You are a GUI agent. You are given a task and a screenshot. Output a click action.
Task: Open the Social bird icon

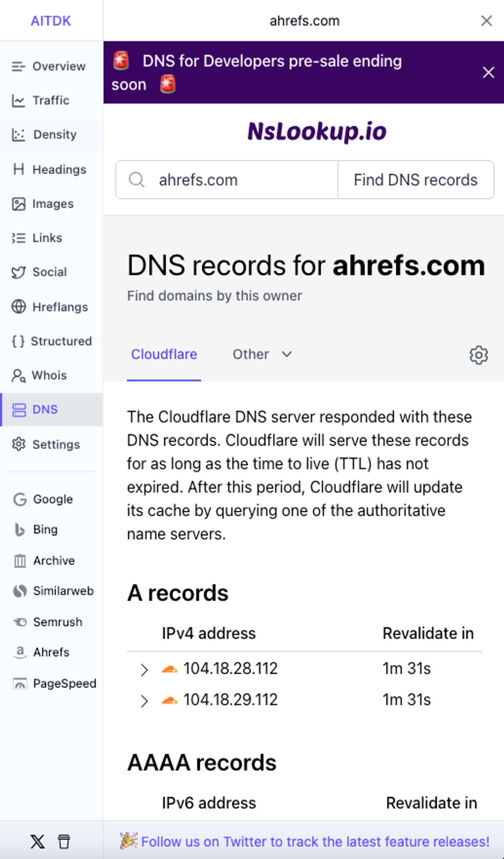click(x=18, y=273)
